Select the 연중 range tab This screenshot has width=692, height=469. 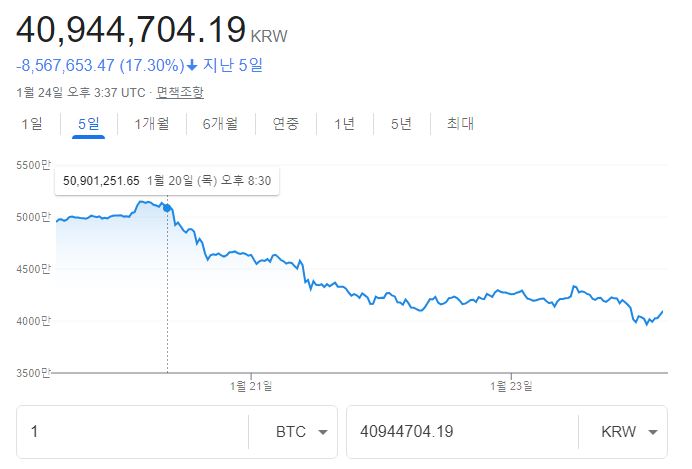[286, 124]
